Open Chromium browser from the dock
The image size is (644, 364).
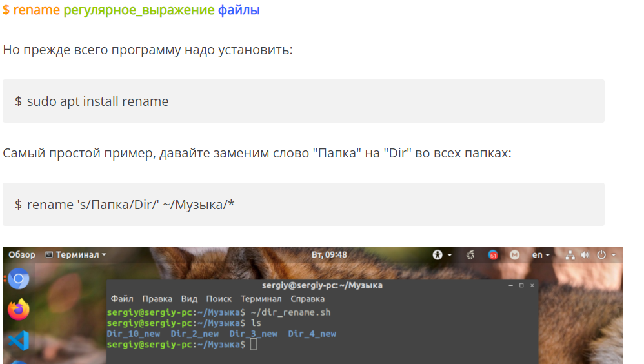point(19,279)
